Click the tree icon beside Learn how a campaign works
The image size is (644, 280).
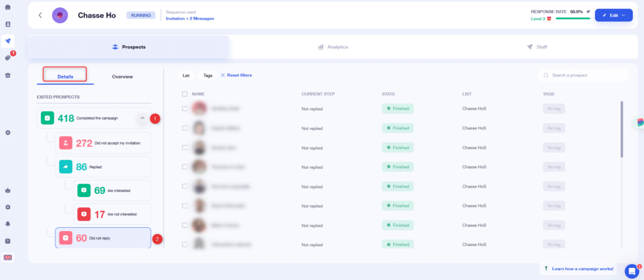[547, 269]
